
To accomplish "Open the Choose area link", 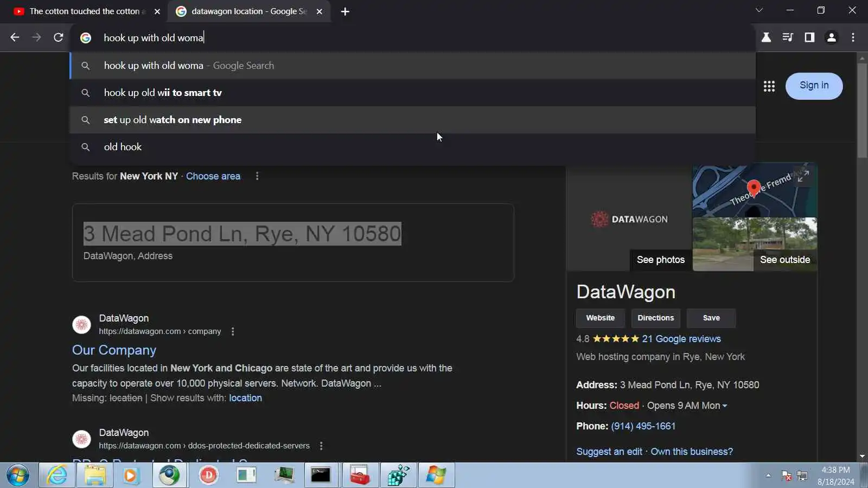I will [x=213, y=176].
